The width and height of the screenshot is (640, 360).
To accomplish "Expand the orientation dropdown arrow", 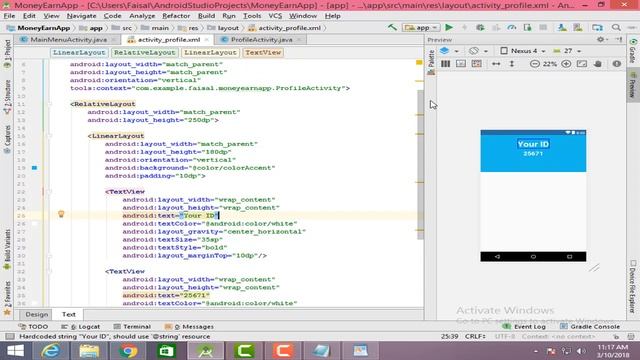I will point(486,51).
